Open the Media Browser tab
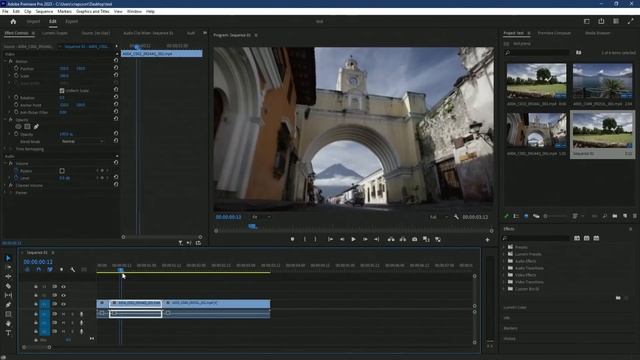The image size is (640, 360). click(x=598, y=33)
